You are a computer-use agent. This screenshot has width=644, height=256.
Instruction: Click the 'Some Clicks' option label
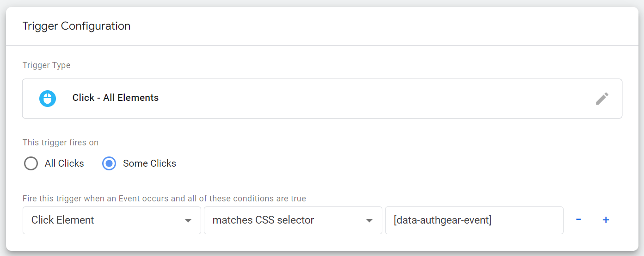149,163
